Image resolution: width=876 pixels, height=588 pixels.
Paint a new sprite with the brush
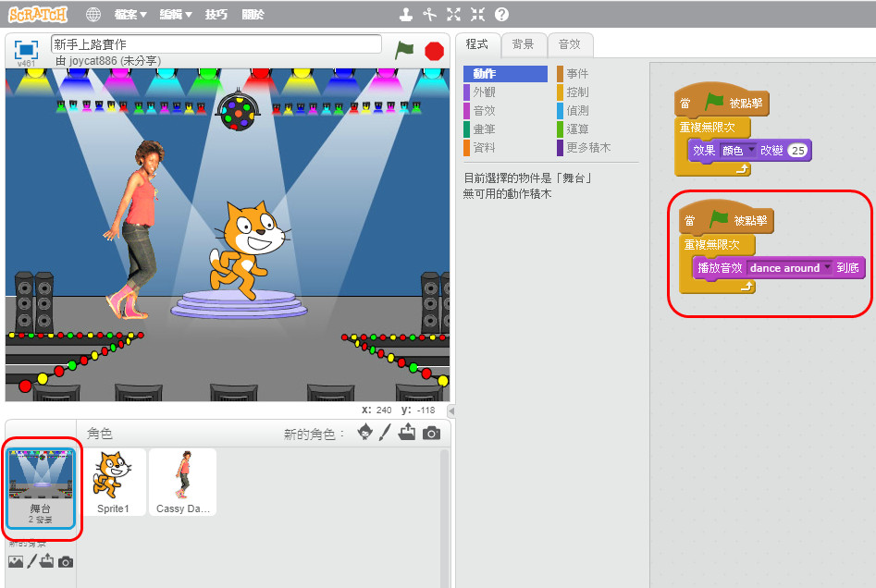click(385, 432)
